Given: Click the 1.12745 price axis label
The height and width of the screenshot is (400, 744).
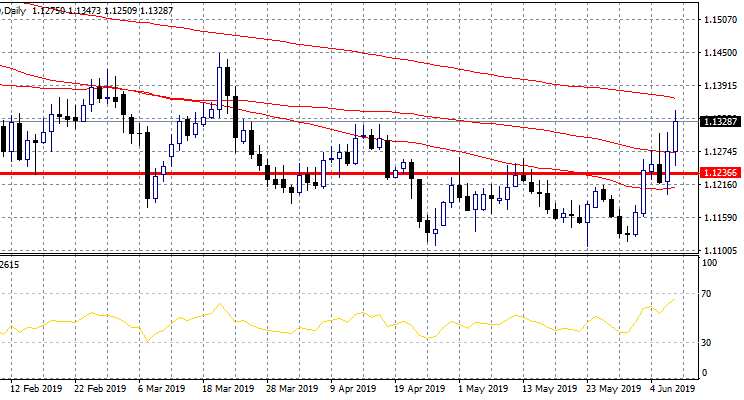Looking at the screenshot, I should click(721, 152).
